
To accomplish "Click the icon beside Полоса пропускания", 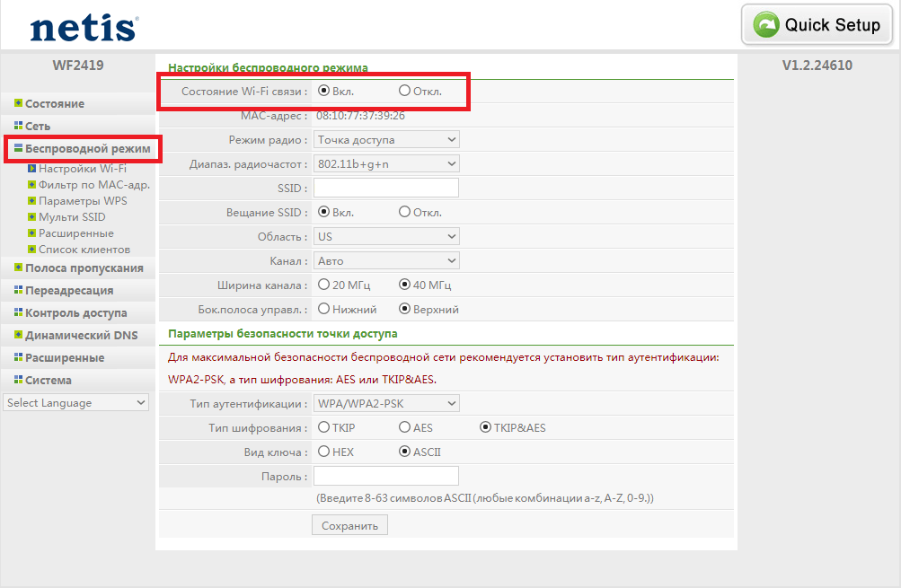I will tap(18, 268).
